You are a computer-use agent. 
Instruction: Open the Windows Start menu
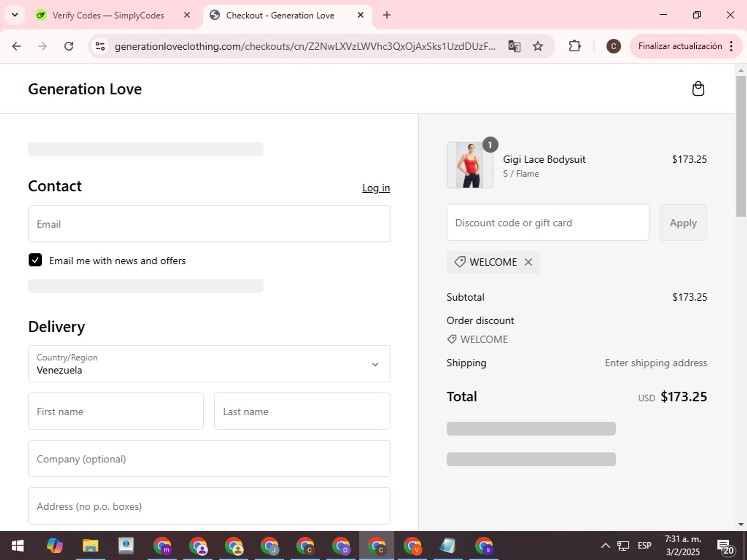point(17,546)
